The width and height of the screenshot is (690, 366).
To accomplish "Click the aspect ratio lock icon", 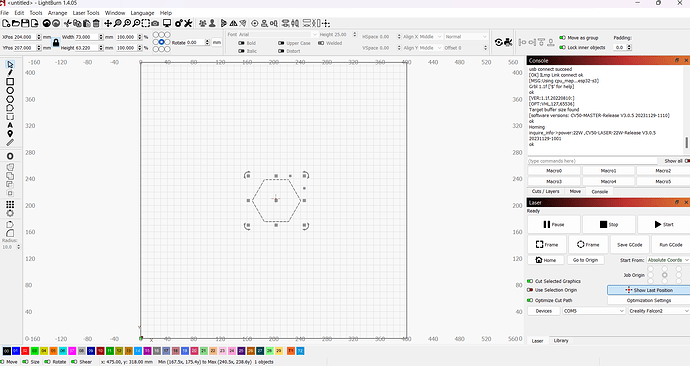I will 56,43.
